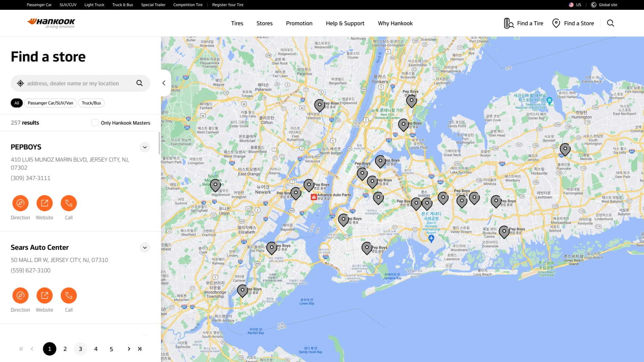
Task: Filter by Truck/Bus
Action: click(91, 103)
